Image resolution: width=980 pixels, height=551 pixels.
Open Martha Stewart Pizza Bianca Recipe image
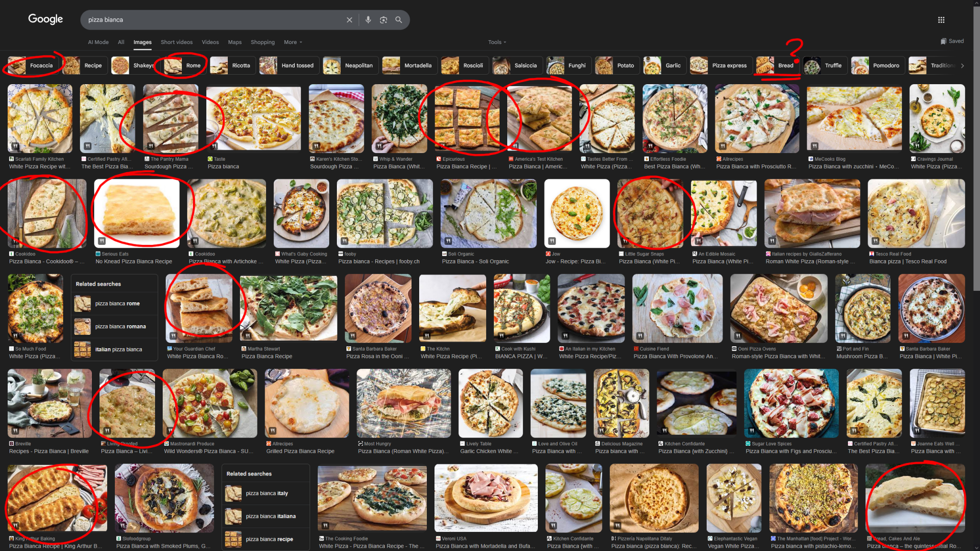(x=289, y=308)
